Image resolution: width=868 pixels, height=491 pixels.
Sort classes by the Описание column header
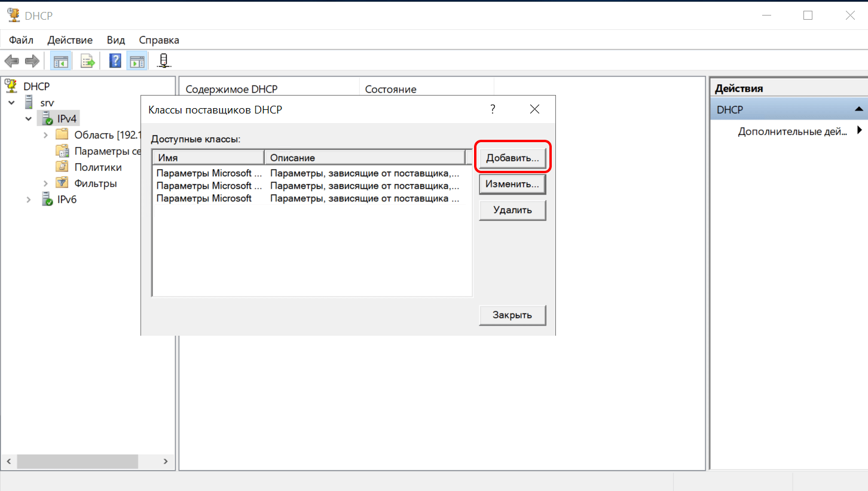(363, 158)
